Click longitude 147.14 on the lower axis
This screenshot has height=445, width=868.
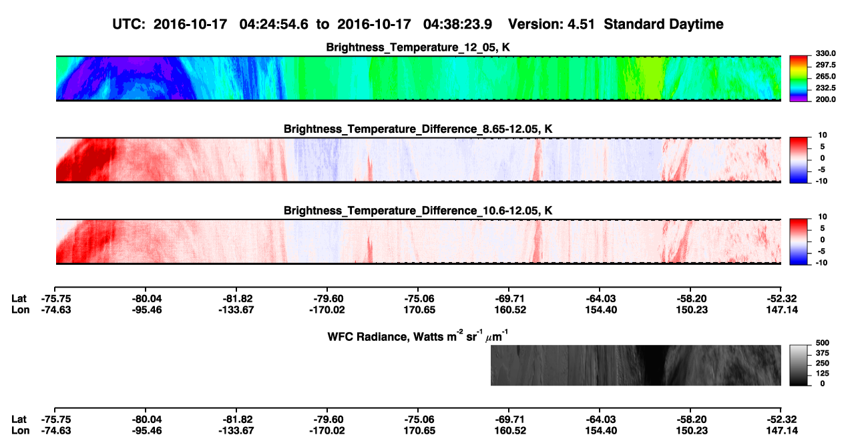pyautogui.click(x=781, y=430)
